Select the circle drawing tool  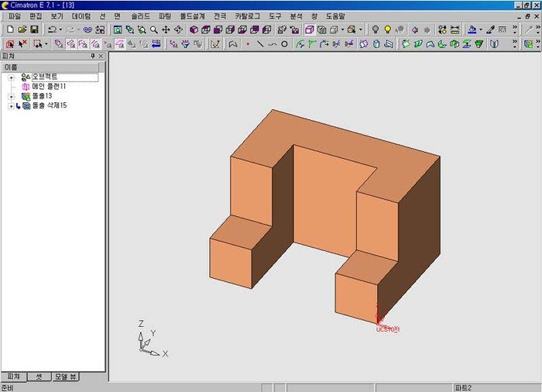[x=284, y=44]
